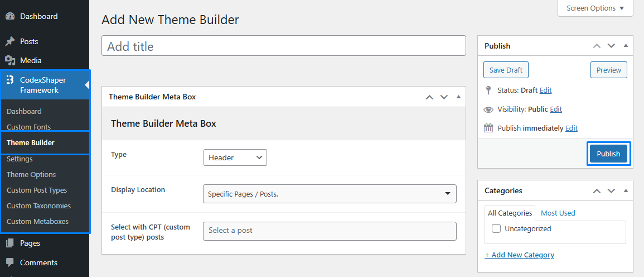644x277 pixels.
Task: Move Theme Builder Meta Box up
Action: coord(429,97)
